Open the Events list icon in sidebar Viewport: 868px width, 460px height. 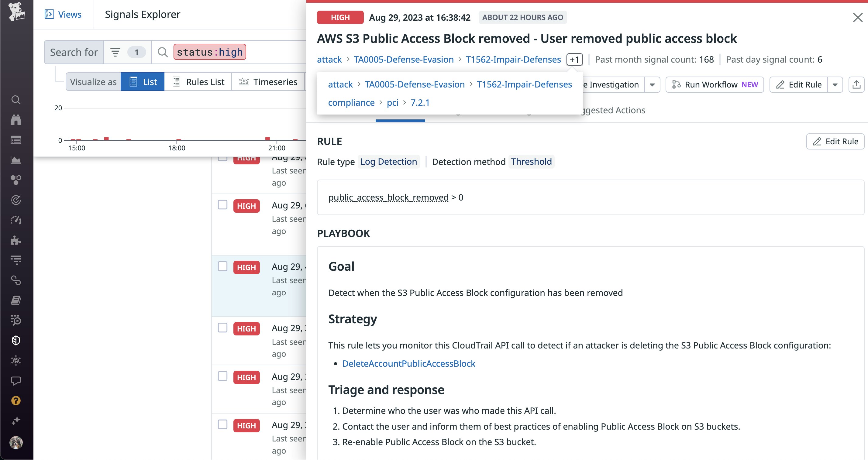coord(16,140)
